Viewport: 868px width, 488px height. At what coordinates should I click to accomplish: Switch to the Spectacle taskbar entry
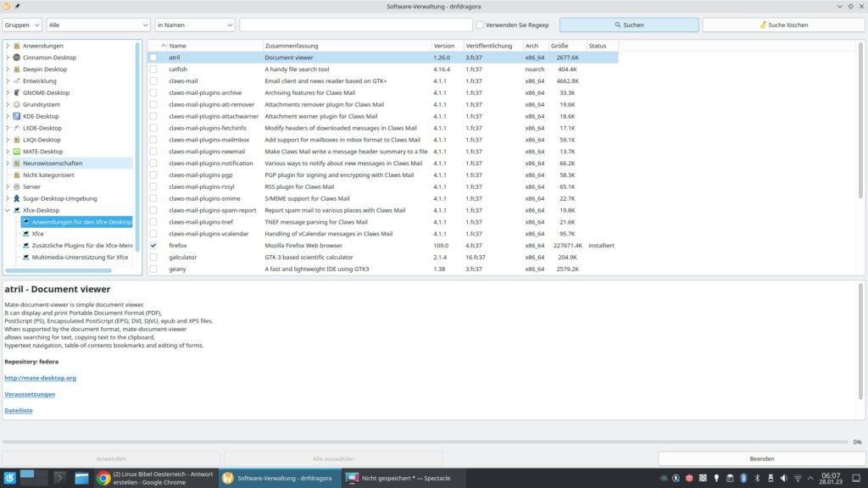click(x=403, y=478)
